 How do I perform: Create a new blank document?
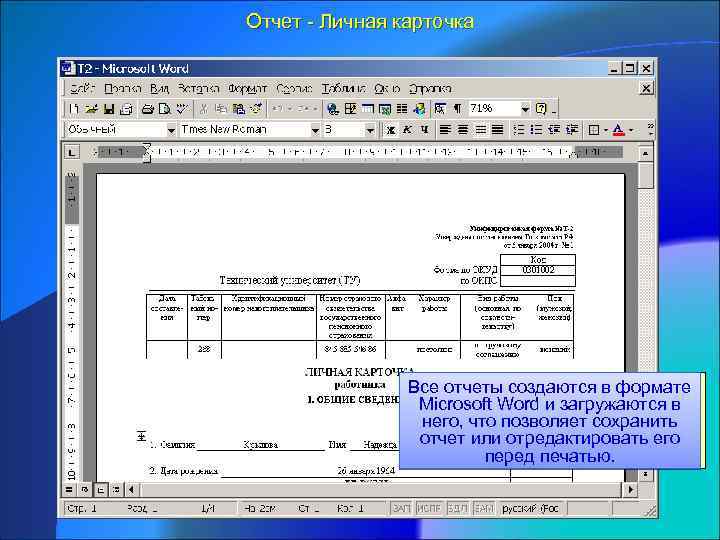coord(73,109)
